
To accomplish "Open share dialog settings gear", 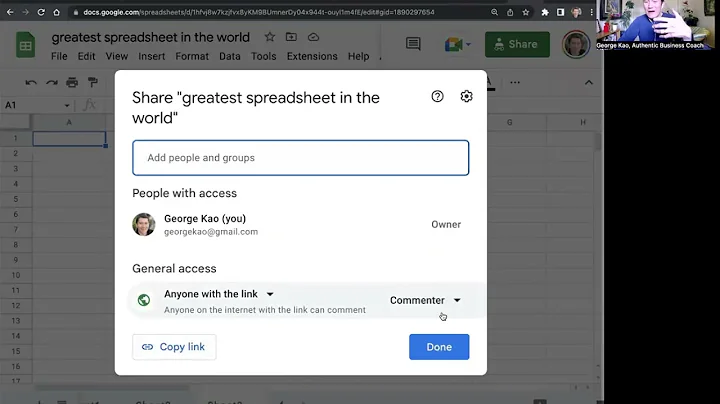I will click(x=466, y=96).
